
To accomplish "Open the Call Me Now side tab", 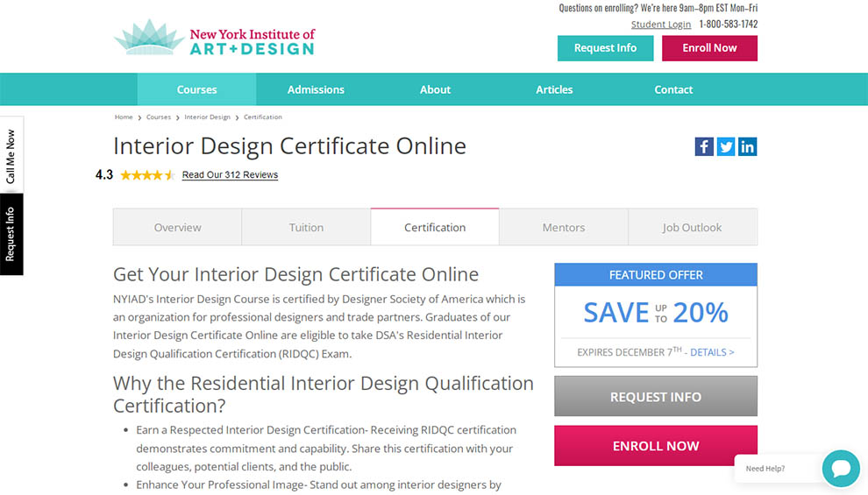I will [11, 156].
